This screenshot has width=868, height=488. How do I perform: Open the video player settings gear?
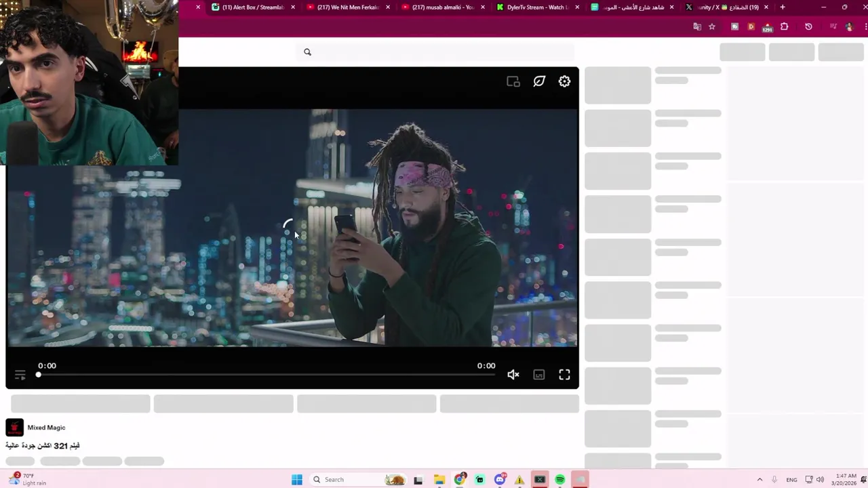point(564,81)
